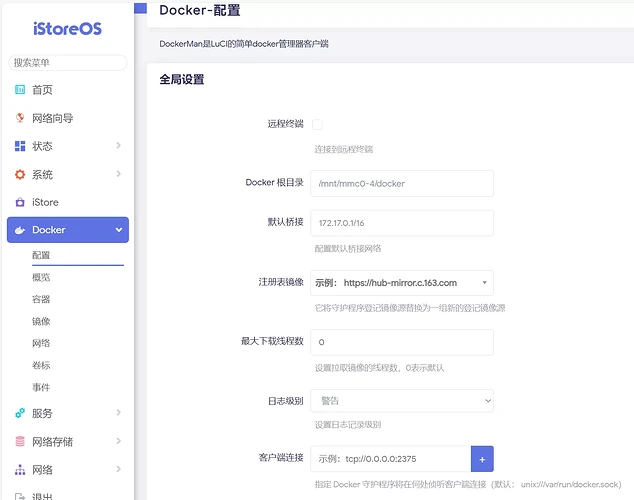Expand the bottom 网络 menu chevron
The image size is (634, 500).
[x=118, y=469]
